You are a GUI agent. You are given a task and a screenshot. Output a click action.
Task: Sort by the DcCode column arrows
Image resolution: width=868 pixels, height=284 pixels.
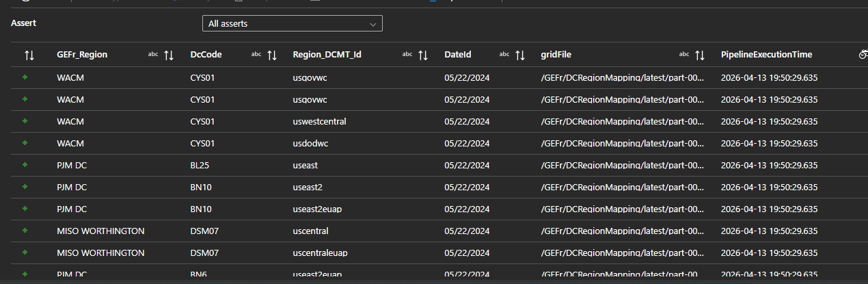[x=272, y=55]
